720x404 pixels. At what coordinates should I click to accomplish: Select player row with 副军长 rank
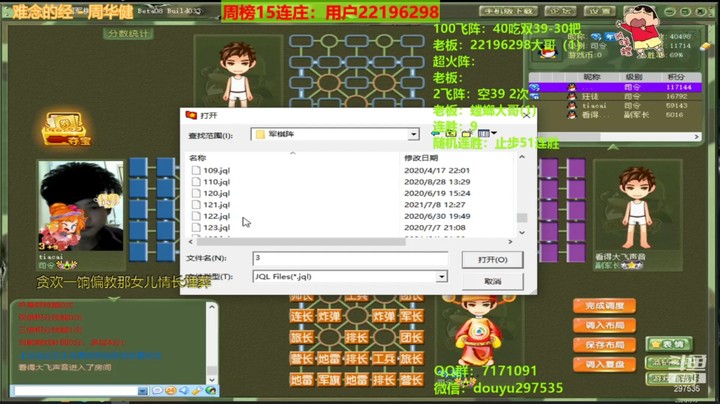[615, 115]
